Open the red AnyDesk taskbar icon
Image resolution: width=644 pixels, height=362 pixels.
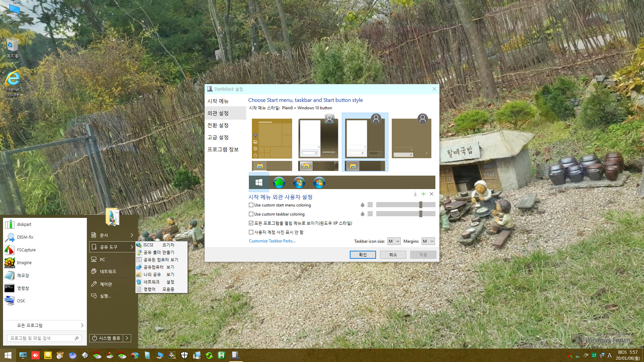(36, 355)
